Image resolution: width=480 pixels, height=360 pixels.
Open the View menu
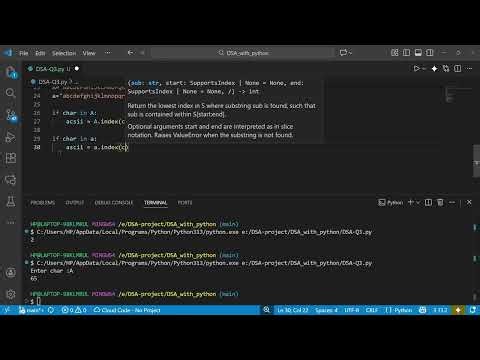89,53
